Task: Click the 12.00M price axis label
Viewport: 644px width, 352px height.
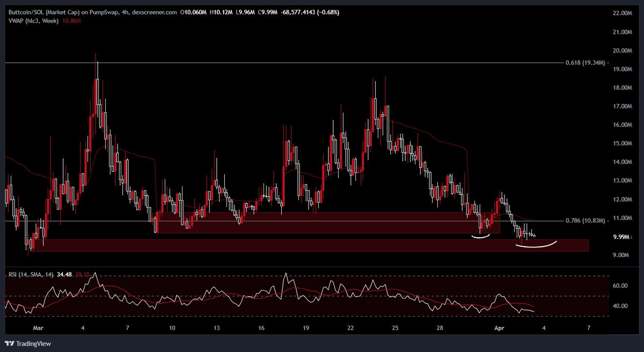Action: (x=623, y=199)
